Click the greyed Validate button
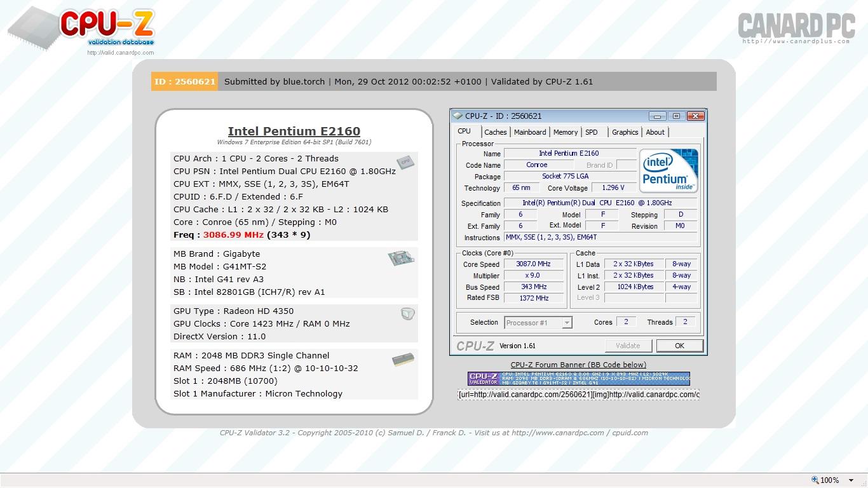 tap(628, 346)
